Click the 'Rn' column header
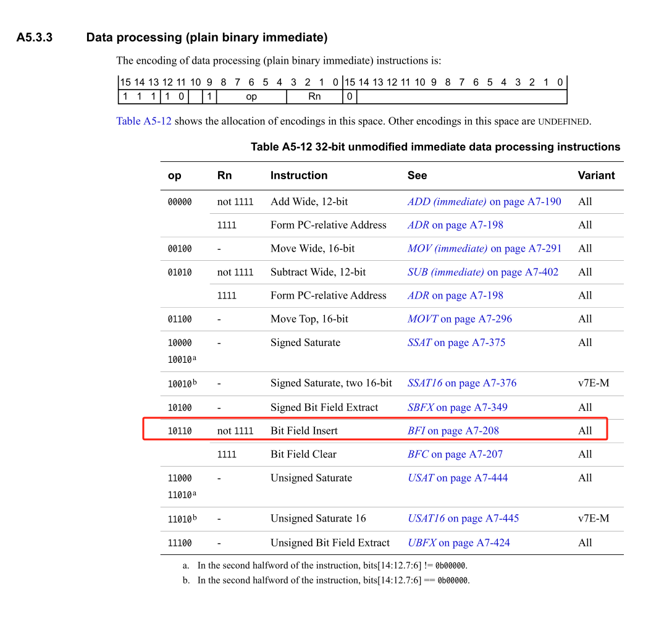 [225, 176]
